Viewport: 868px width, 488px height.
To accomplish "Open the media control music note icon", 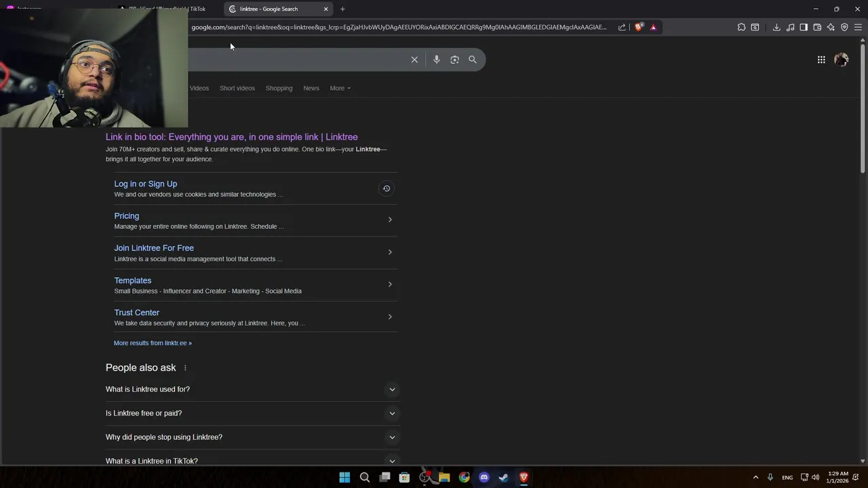I will pyautogui.click(x=790, y=27).
